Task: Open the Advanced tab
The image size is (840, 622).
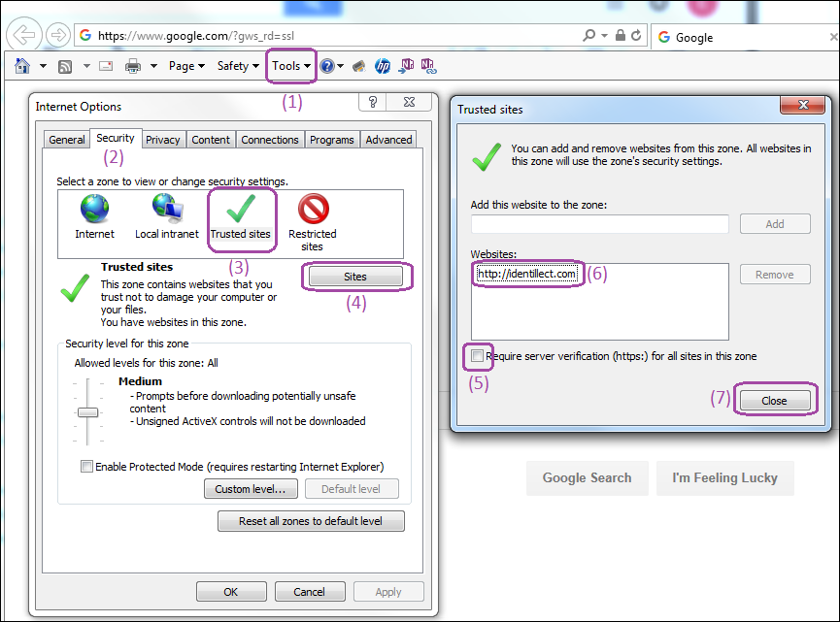Action: (388, 140)
